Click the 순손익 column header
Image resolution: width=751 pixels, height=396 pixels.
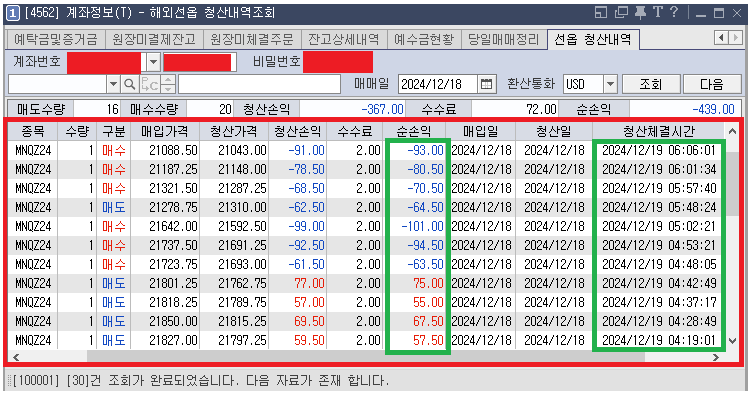414,131
